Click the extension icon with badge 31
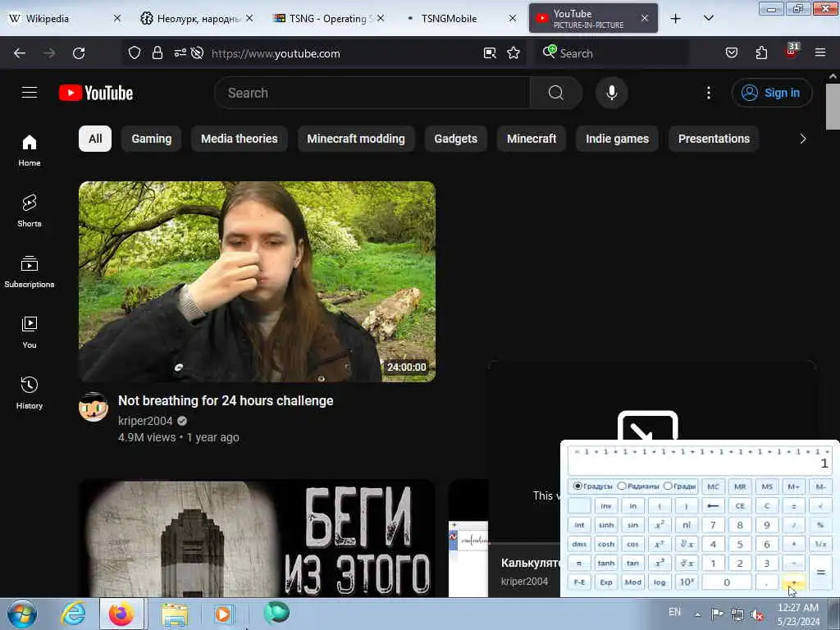Image resolution: width=840 pixels, height=630 pixels. 792,52
